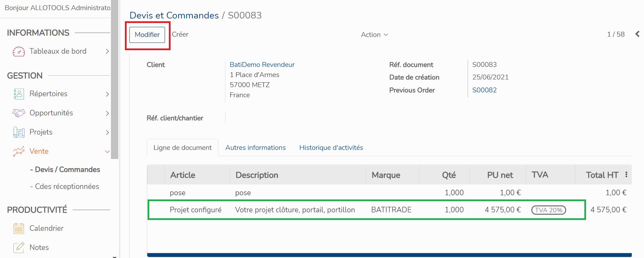Click the Répertoires contacts icon
This screenshot has width=644, height=258.
(x=19, y=94)
